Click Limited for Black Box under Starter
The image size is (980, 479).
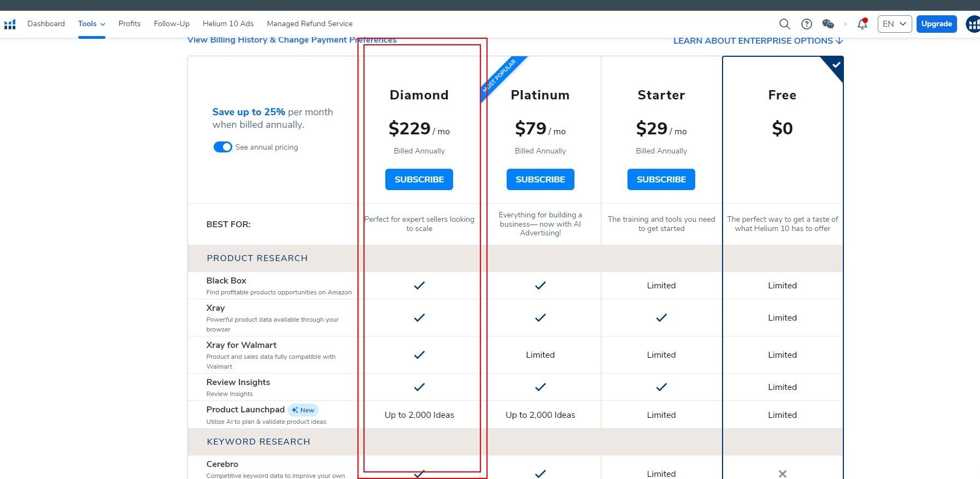point(661,286)
